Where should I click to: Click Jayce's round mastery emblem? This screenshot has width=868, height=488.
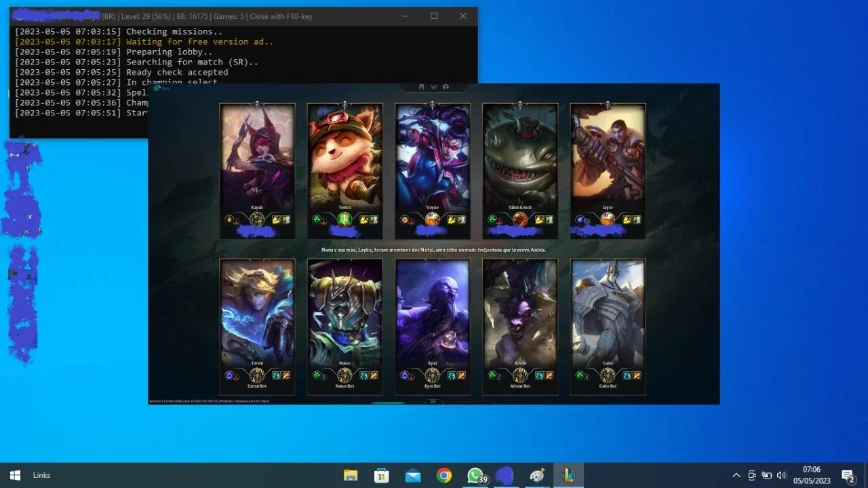(608, 219)
